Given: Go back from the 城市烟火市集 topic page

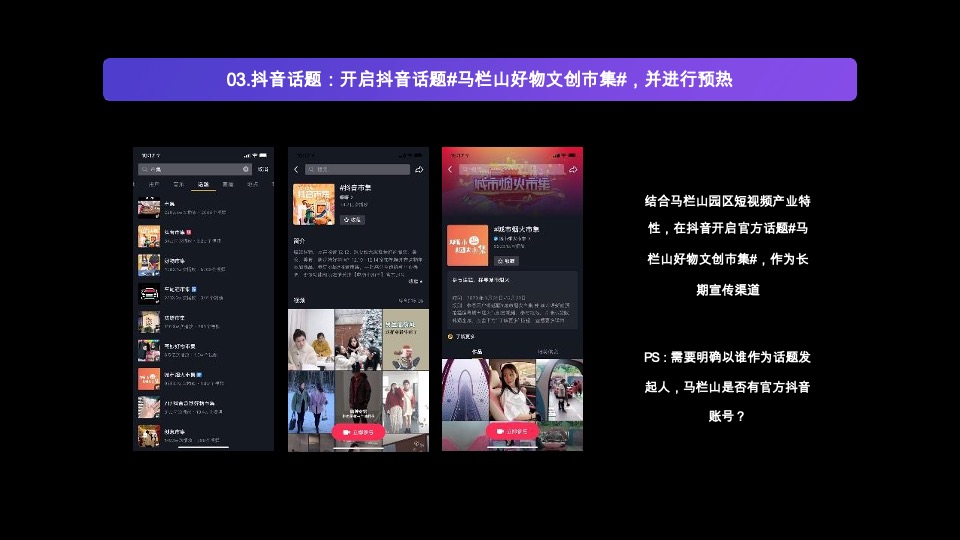Looking at the screenshot, I should click(x=450, y=170).
